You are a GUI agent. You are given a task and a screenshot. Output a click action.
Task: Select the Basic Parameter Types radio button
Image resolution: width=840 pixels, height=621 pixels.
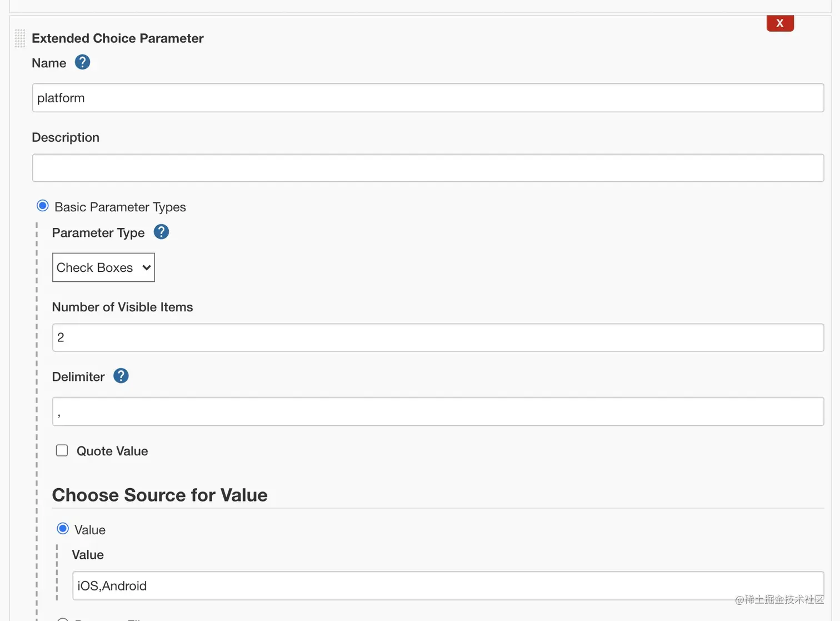pos(43,206)
